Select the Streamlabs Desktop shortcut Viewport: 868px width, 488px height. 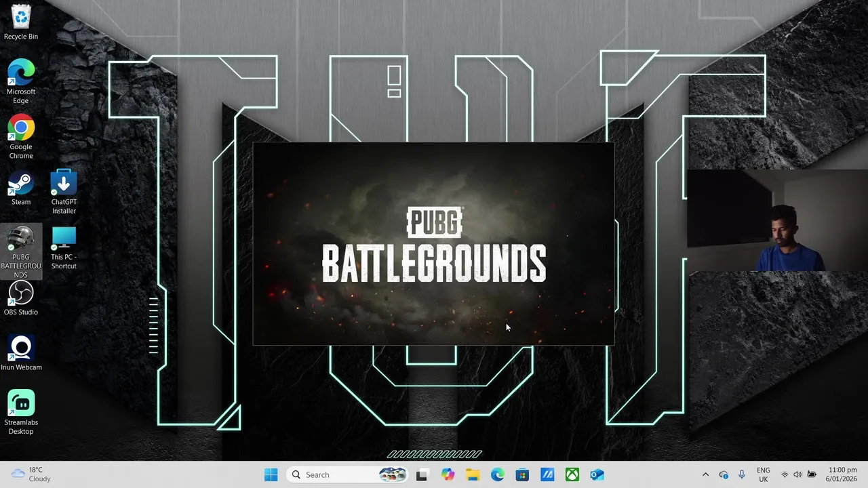[x=21, y=412]
